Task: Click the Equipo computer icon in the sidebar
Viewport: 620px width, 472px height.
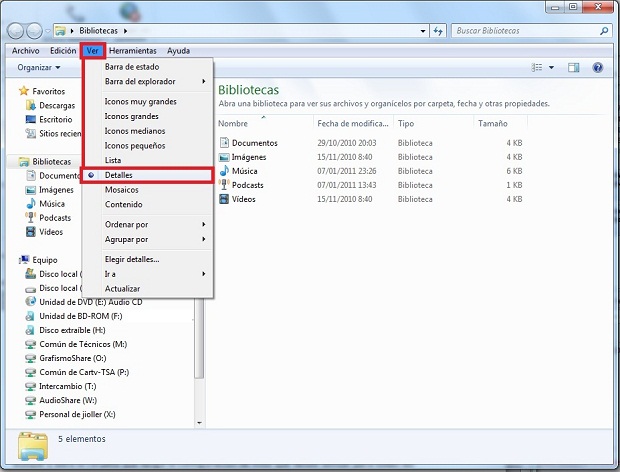Action: [x=24, y=259]
